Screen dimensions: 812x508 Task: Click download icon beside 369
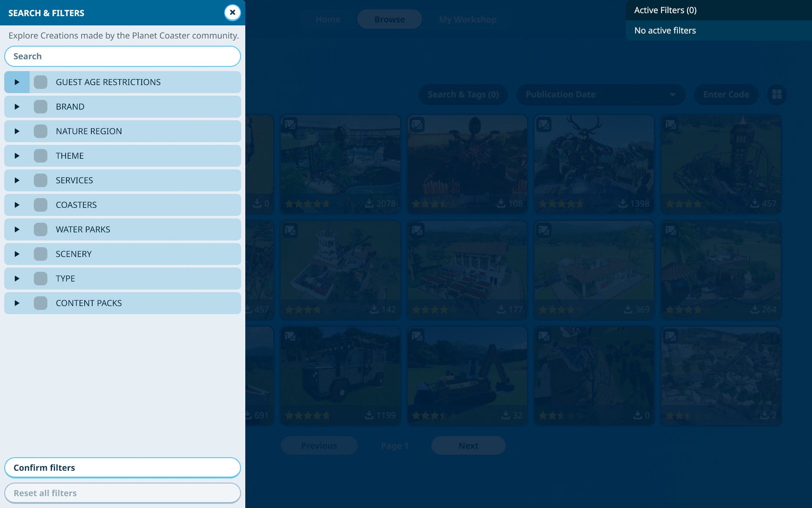(628, 309)
